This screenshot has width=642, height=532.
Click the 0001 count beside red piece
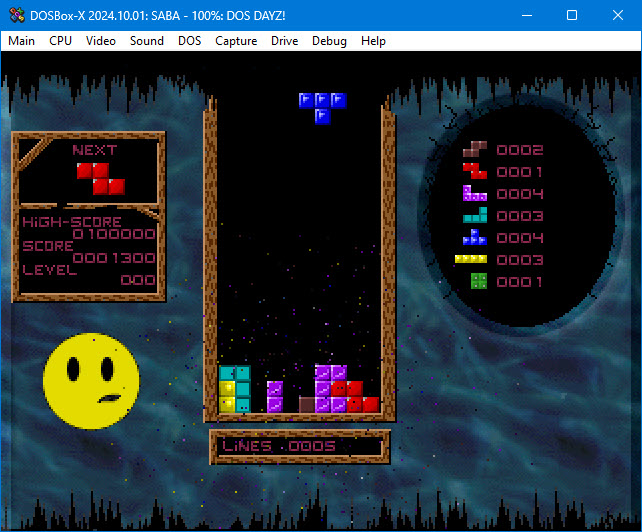520,172
